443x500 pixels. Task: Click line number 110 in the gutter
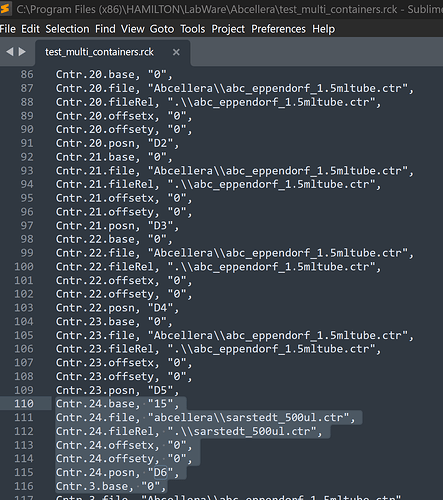24,404
